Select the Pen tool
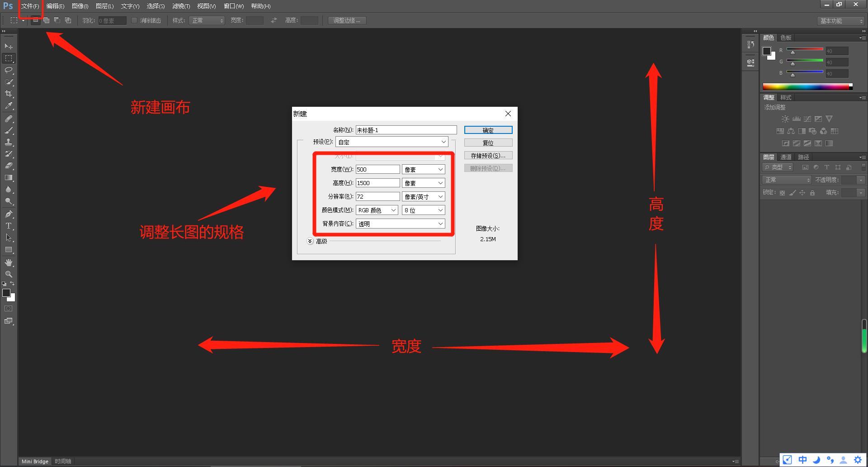868x467 pixels. click(9, 214)
